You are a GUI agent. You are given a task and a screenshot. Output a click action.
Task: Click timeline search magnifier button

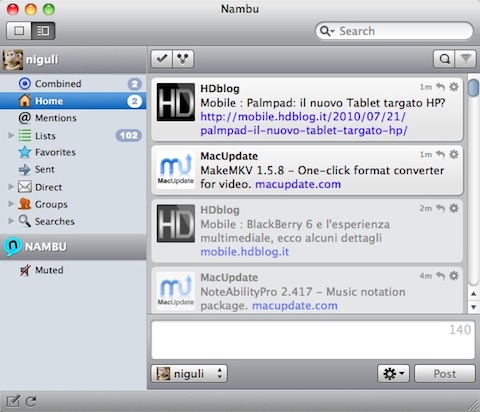pos(444,59)
